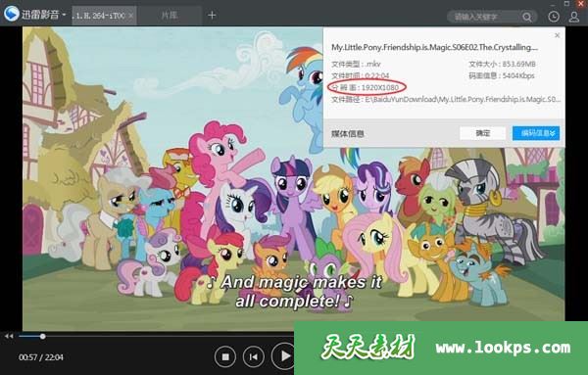Image resolution: width=588 pixels, height=375 pixels.
Task: Add a new tab with plus icon
Action: 212,15
